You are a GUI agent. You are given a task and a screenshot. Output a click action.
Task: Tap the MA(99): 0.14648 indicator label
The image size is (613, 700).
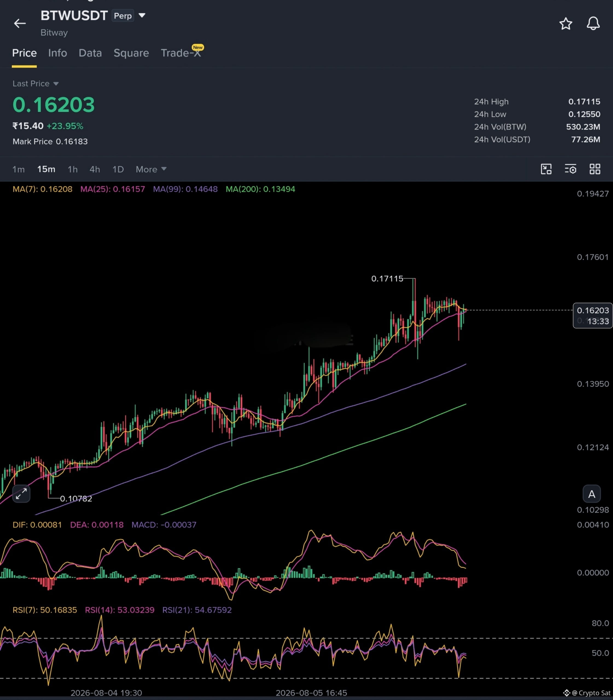click(x=185, y=189)
